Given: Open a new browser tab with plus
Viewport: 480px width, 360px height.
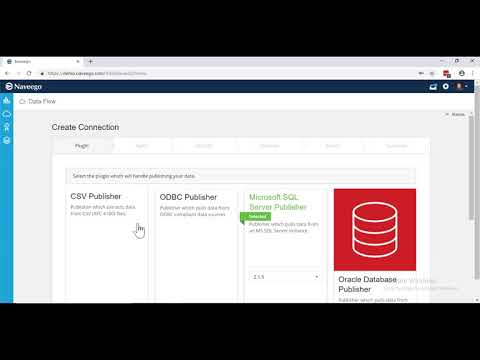Looking at the screenshot, I should (90, 61).
